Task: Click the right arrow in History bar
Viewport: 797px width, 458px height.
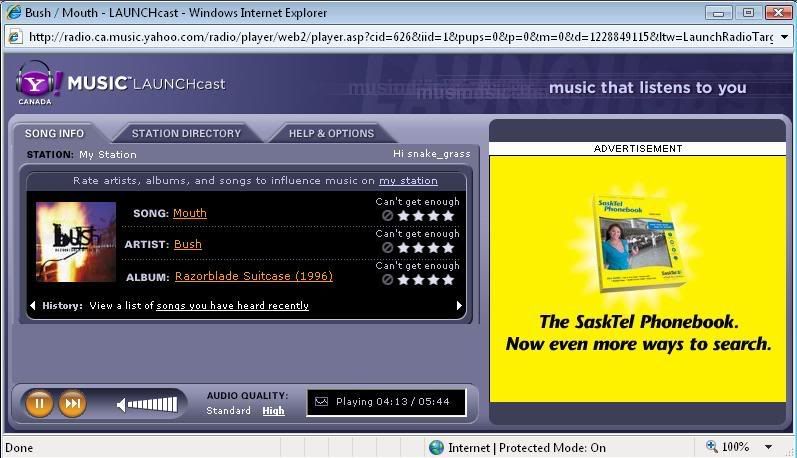Action: tap(459, 306)
